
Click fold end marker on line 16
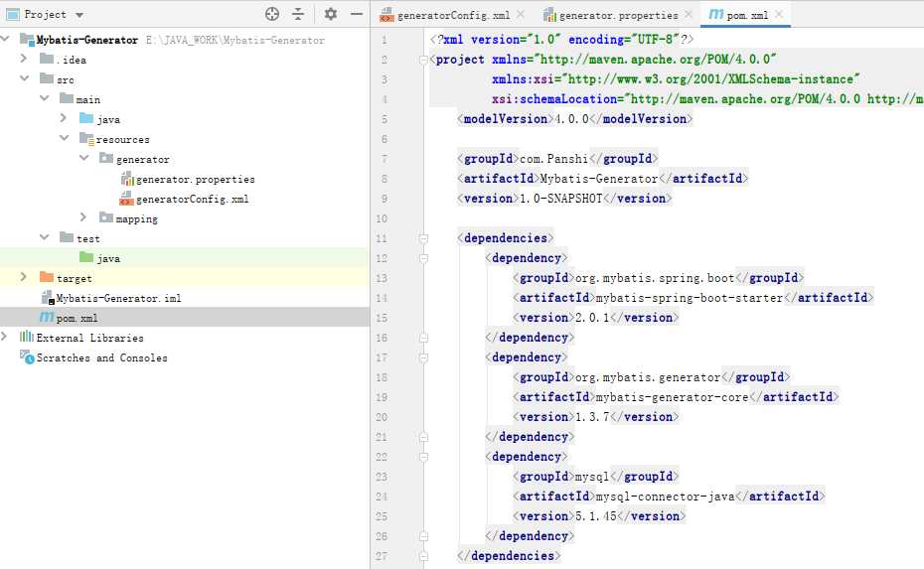pyautogui.click(x=423, y=338)
